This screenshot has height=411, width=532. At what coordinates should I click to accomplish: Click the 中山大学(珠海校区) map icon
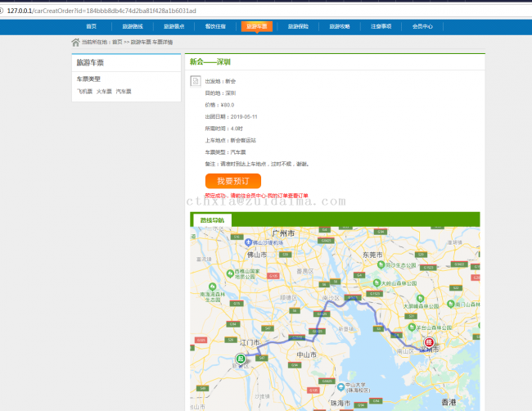click(339, 385)
